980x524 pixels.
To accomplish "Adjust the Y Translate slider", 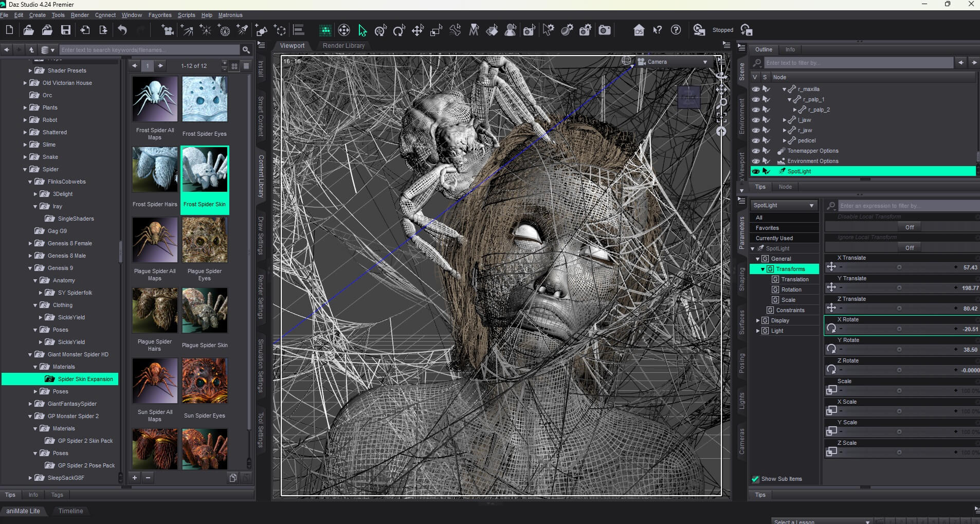I will [x=899, y=288].
